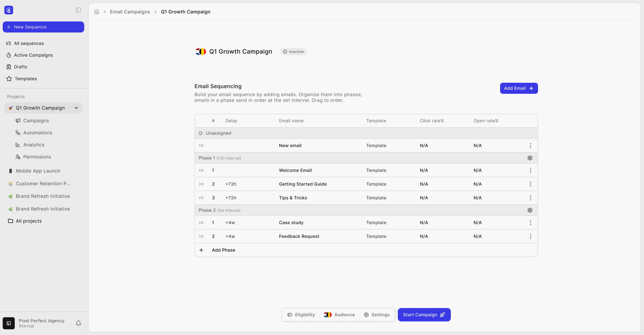Go to home breadcrumb icon
The width and height of the screenshot is (644, 335).
click(x=97, y=12)
